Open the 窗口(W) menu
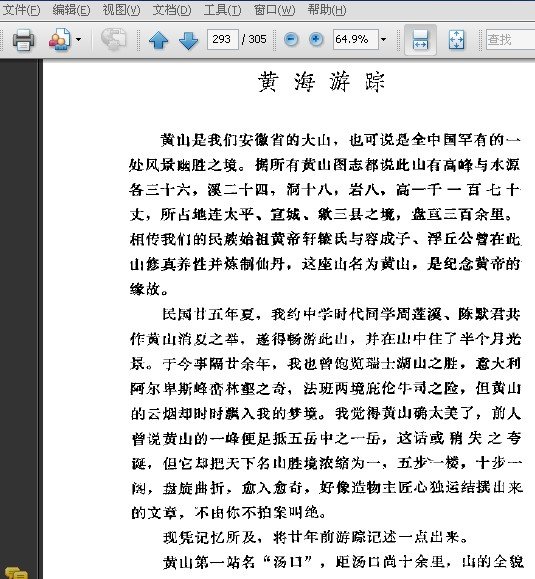 pyautogui.click(x=274, y=10)
